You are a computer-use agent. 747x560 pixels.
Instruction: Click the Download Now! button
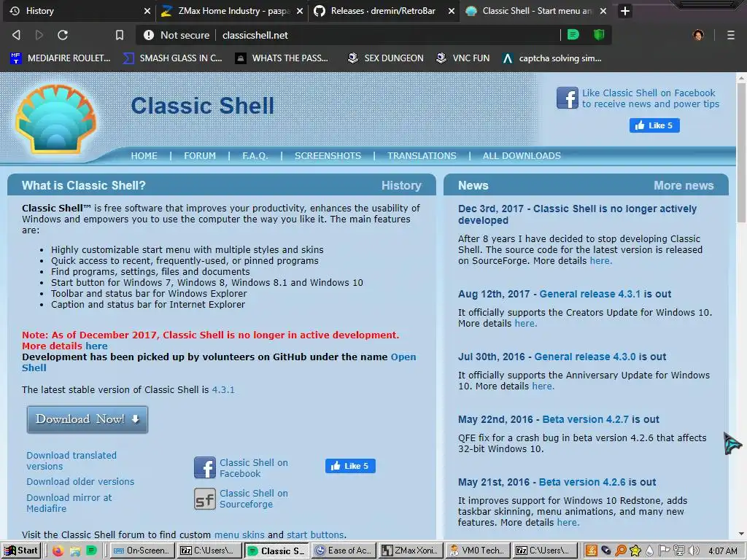pos(88,419)
